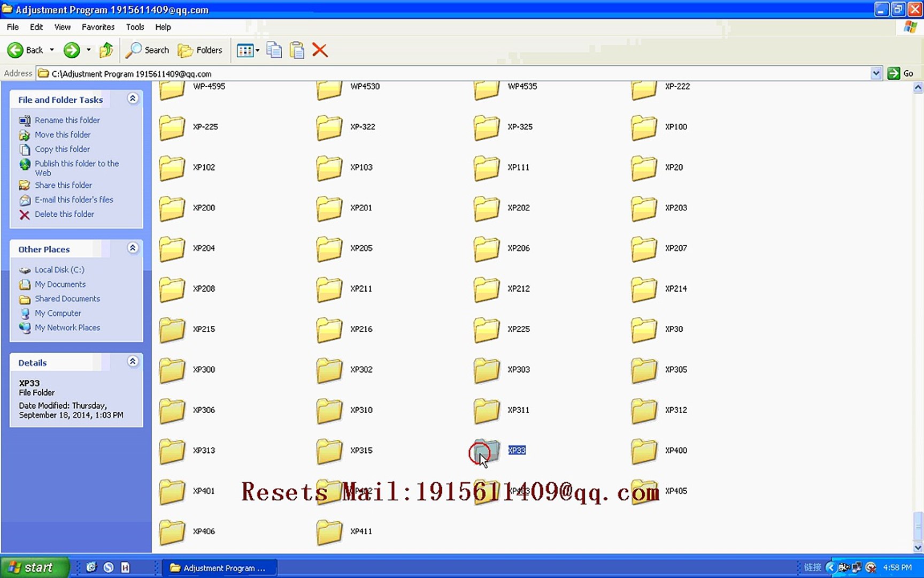Click Delete this folder link
Screen dimensions: 924x578
pos(64,214)
